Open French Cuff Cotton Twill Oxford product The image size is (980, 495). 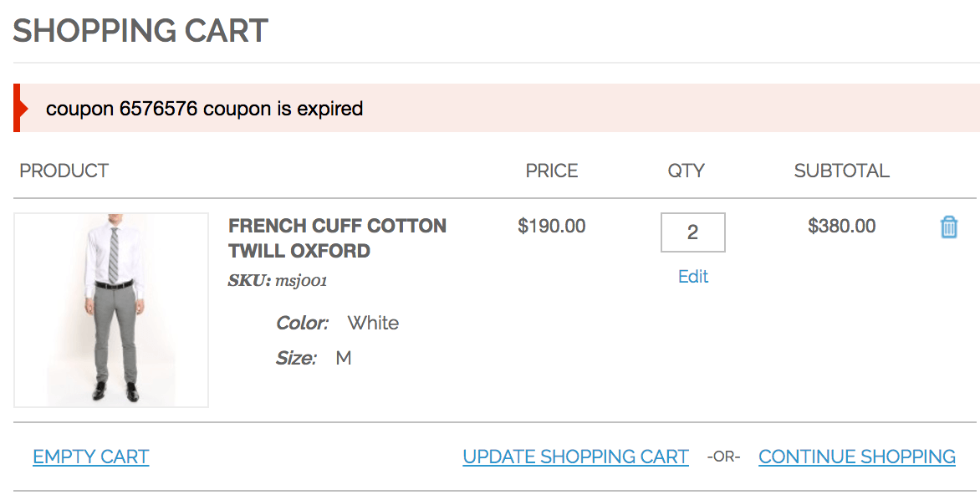tap(337, 238)
